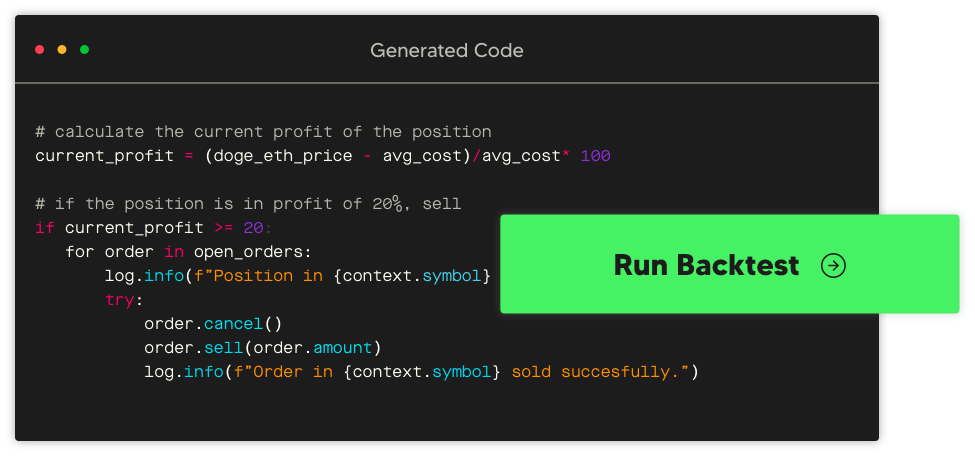The image size is (975, 456).
Task: Click the green window dot
Action: pyautogui.click(x=84, y=49)
